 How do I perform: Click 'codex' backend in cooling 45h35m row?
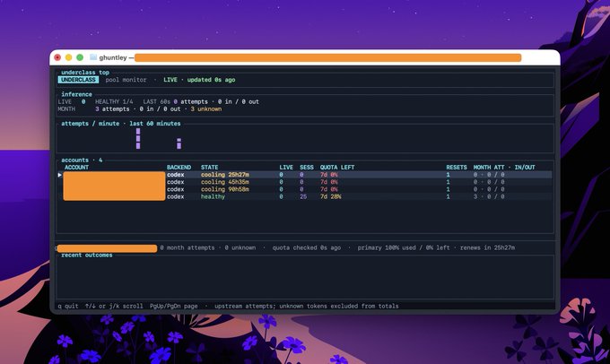click(x=176, y=182)
